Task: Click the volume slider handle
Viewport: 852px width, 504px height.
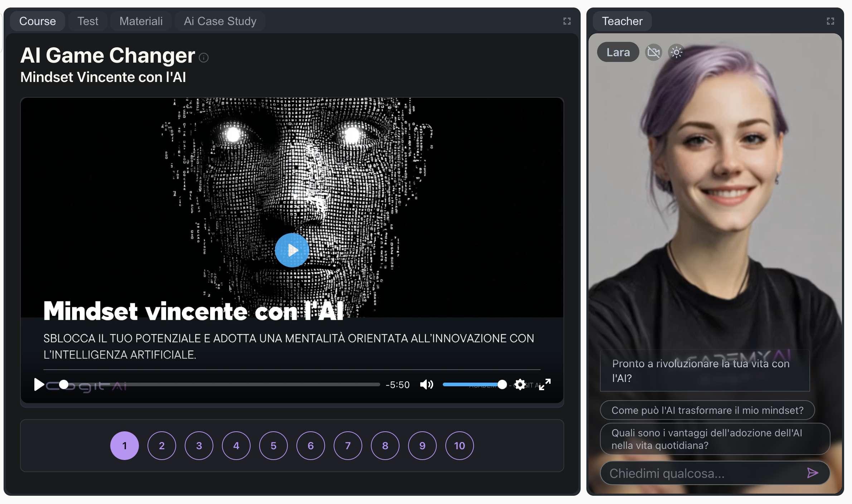Action: click(x=502, y=385)
